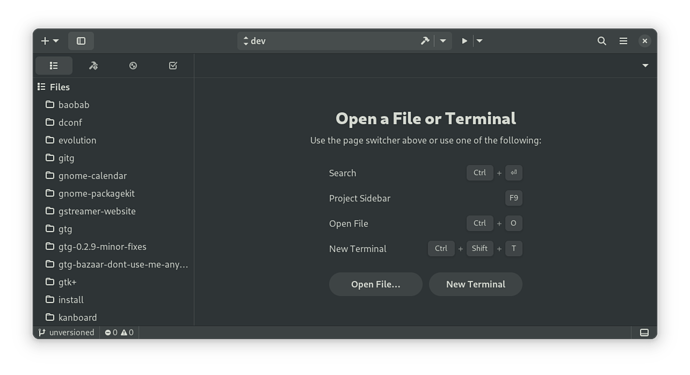Select the gtg-0.2.9-minor-fixes folder
690x375 pixels.
(114, 246)
